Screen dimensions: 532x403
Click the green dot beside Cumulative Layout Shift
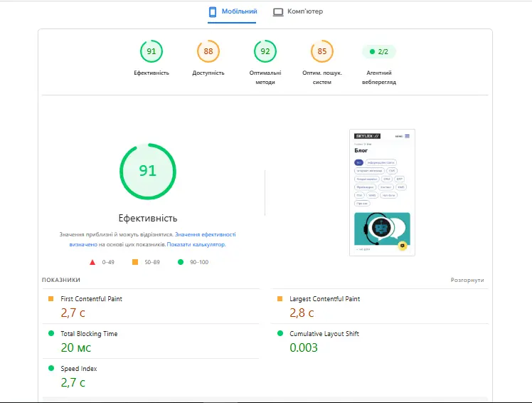[x=280, y=333]
